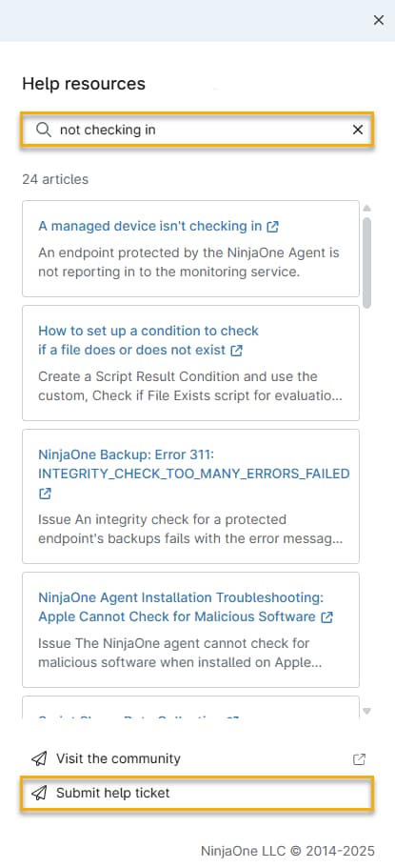Viewport: 395px width, 868px height.
Task: Visit the community
Action: click(x=118, y=758)
